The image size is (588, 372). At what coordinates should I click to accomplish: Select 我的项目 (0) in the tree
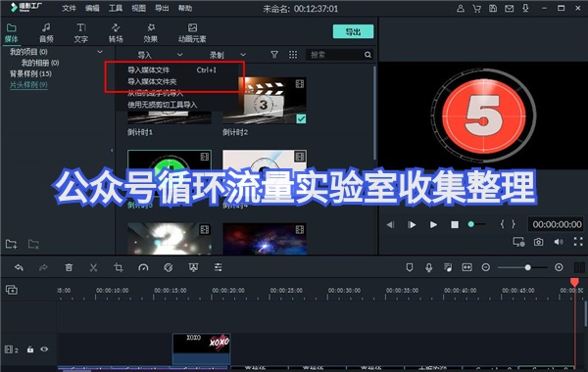click(28, 52)
